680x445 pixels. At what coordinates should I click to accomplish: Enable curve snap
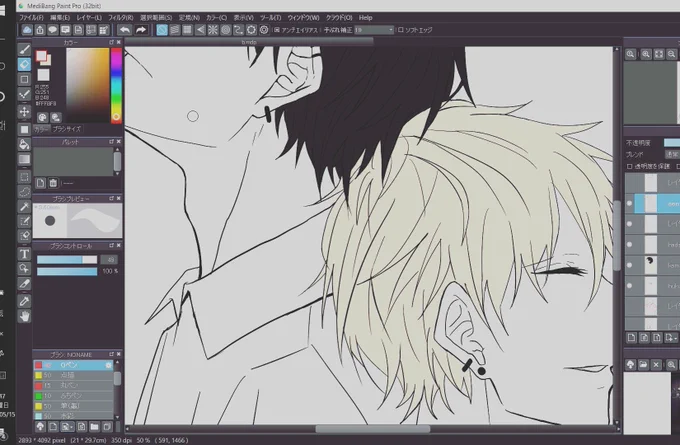(x=238, y=30)
